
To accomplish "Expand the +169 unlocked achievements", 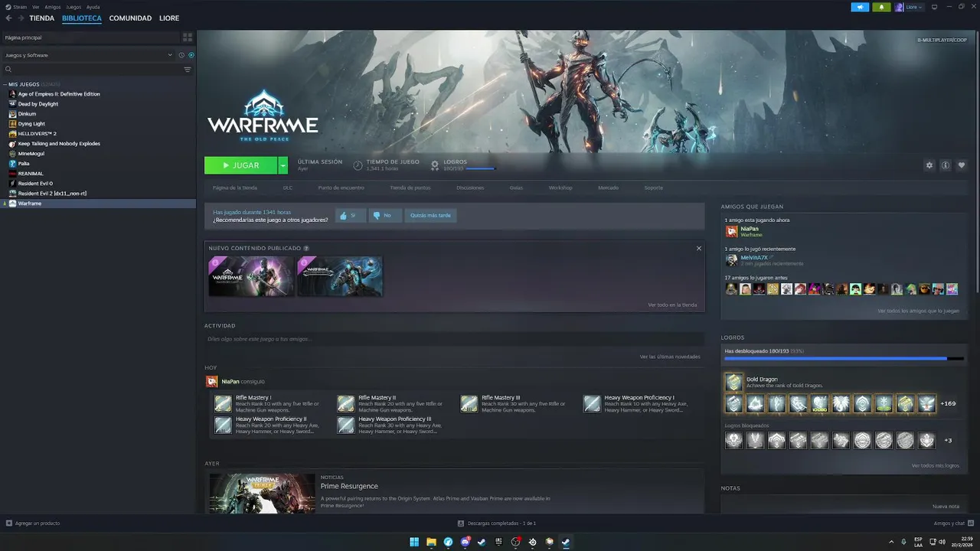I will (x=948, y=403).
